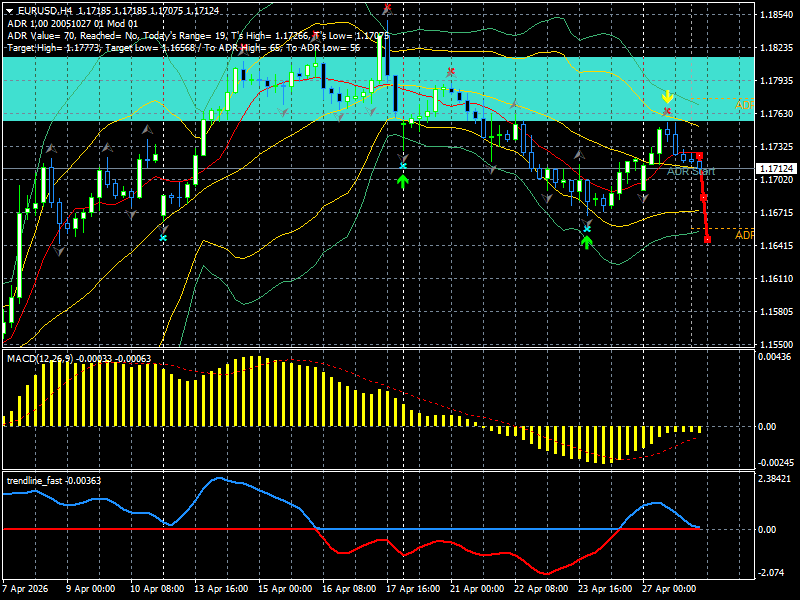800x600 pixels.
Task: Select the yellow down arrow near 27 Apr
Action: coord(667,97)
